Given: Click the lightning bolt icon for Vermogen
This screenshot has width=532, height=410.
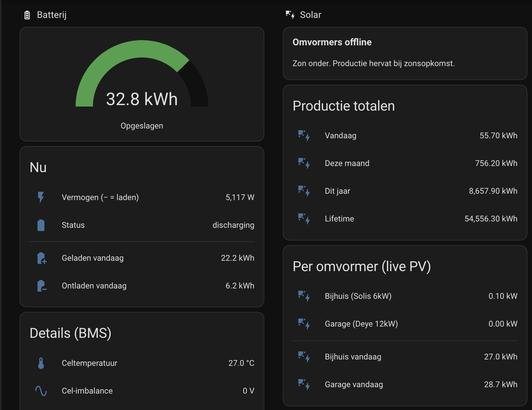Looking at the screenshot, I should point(41,197).
